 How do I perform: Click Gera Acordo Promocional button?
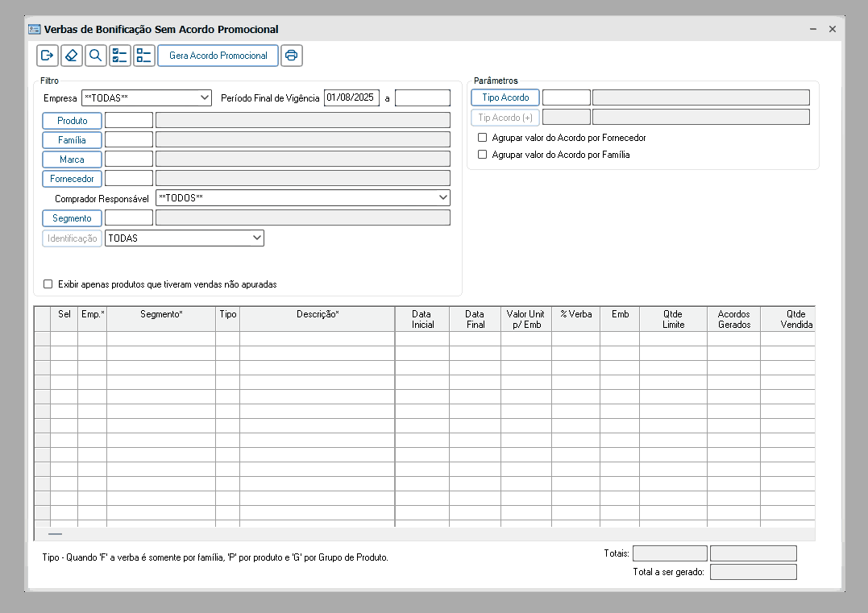point(218,56)
